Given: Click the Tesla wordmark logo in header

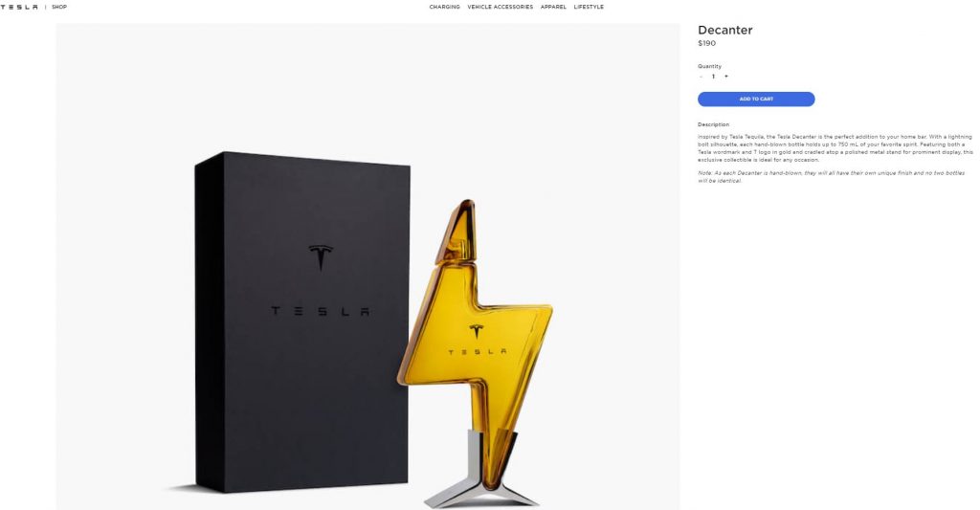Looking at the screenshot, I should [x=19, y=7].
